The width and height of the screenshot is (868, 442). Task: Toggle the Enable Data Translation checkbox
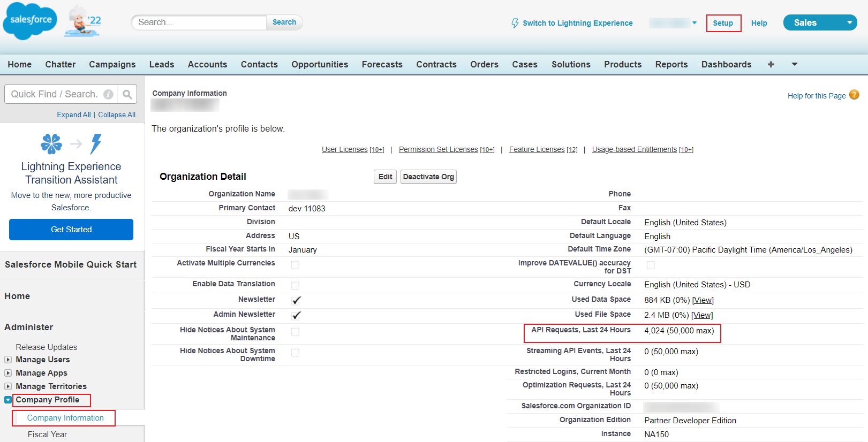point(295,286)
